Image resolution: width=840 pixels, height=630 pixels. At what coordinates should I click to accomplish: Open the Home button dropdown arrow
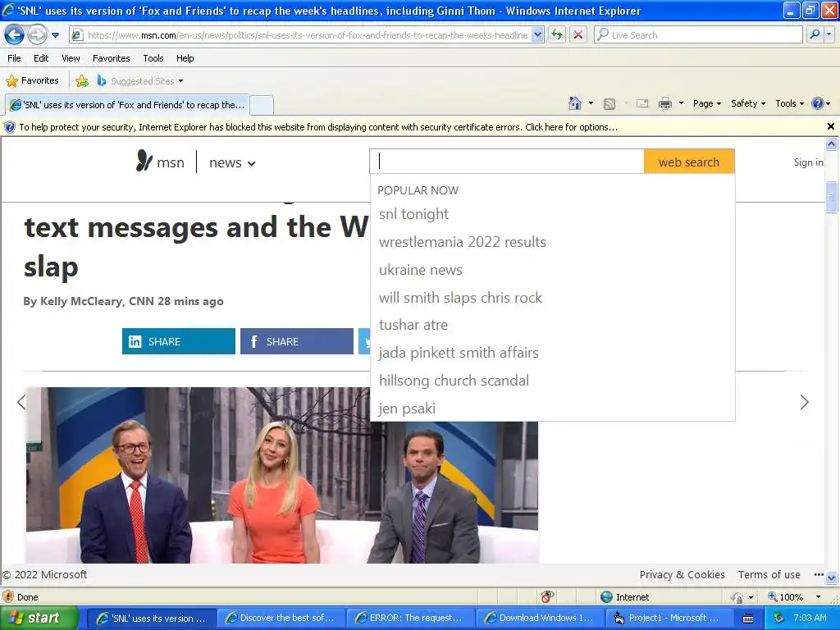(591, 103)
